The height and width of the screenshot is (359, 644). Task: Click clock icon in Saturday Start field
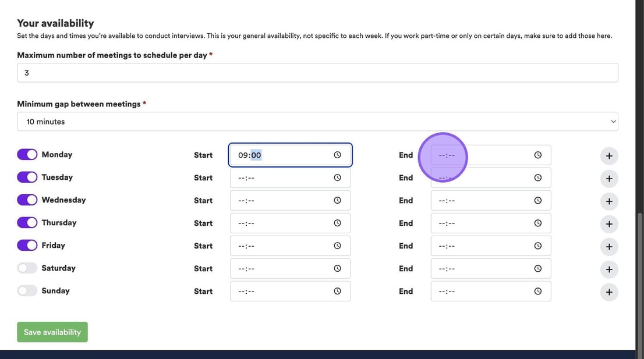(337, 268)
